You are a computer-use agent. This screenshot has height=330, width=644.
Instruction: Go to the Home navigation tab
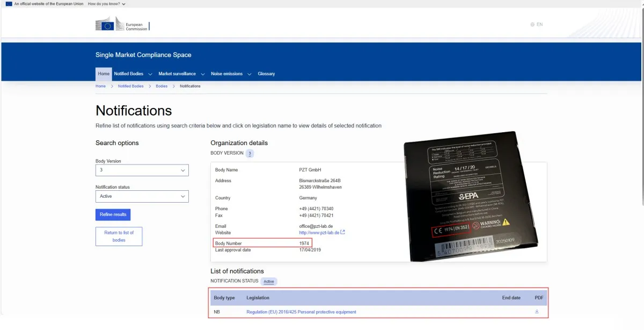(104, 74)
